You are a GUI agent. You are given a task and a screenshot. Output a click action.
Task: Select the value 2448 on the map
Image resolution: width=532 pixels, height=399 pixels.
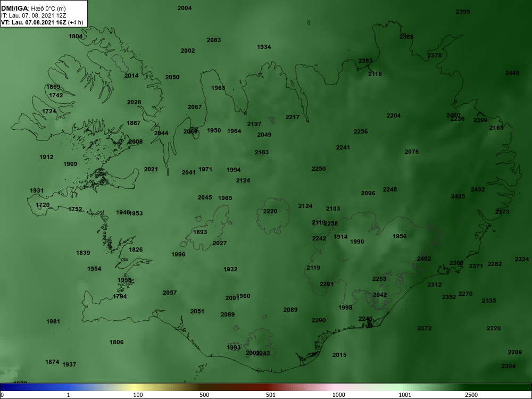(x=512, y=73)
